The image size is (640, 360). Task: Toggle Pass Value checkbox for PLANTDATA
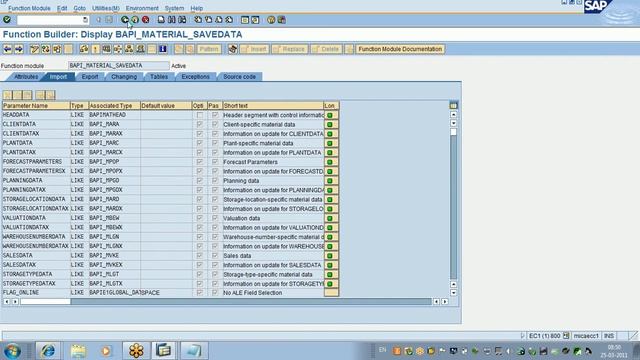tap(215, 143)
